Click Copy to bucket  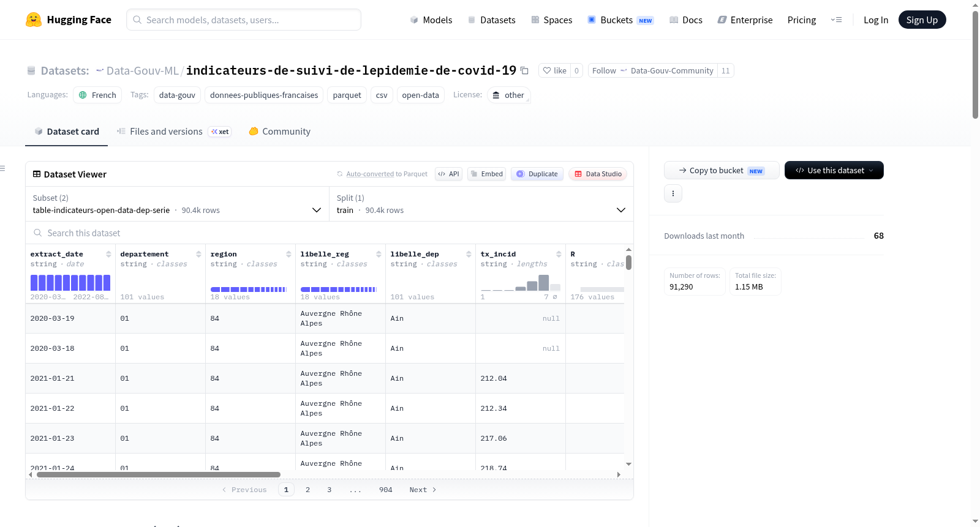pyautogui.click(x=722, y=170)
